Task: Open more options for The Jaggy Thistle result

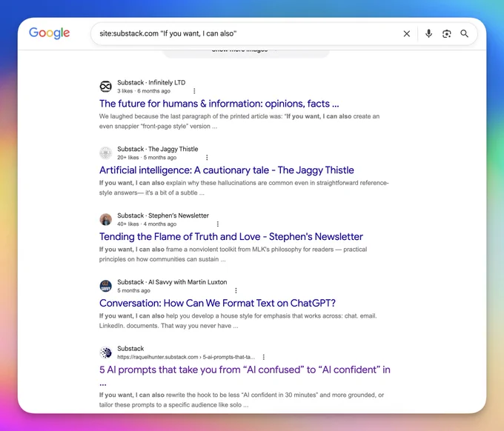Action: tap(207, 158)
